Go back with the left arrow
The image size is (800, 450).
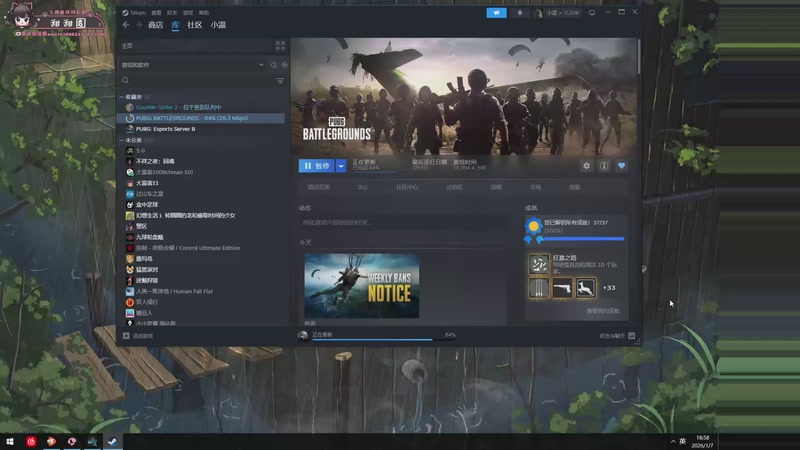point(126,24)
